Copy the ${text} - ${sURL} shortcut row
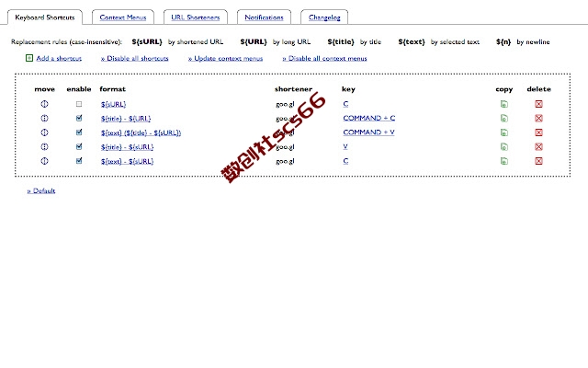Image resolution: width=588 pixels, height=368 pixels. coord(504,161)
